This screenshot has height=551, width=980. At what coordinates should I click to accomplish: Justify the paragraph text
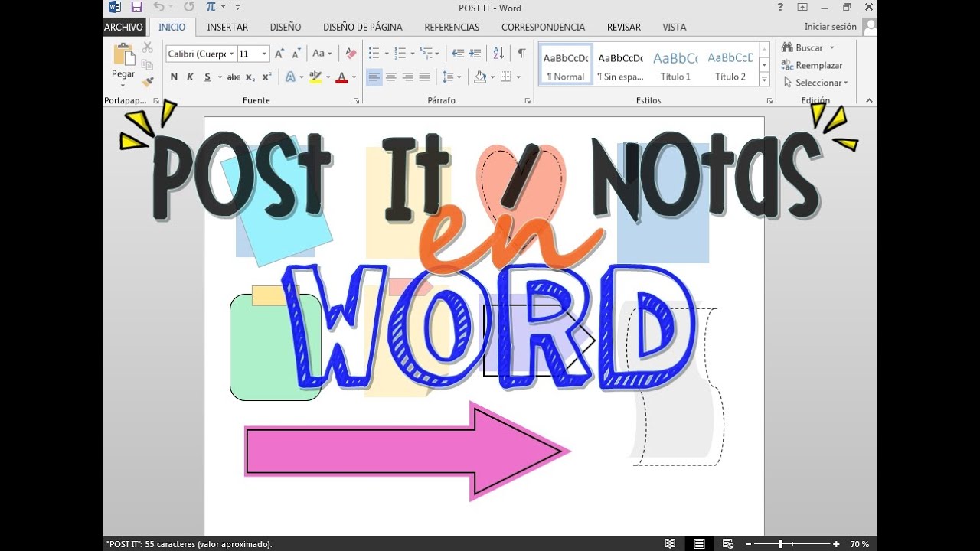(424, 77)
